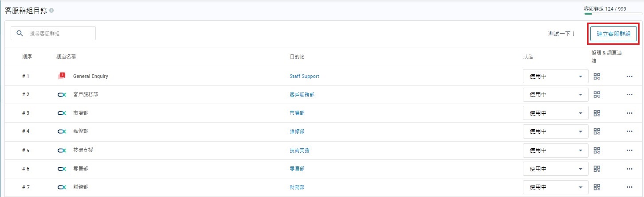Open more options for 財務部 row

(629, 187)
